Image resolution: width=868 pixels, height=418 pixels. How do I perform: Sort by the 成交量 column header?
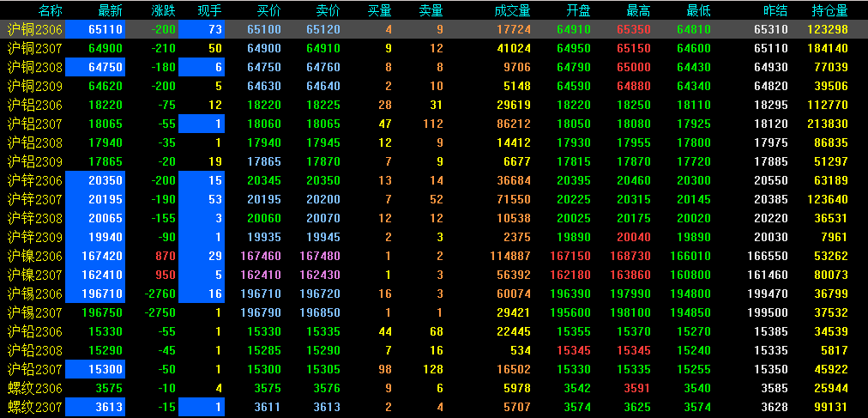click(512, 10)
